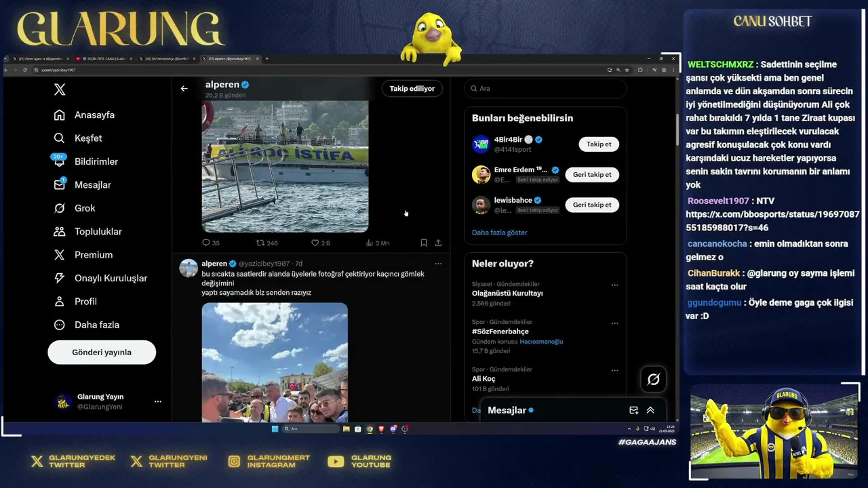This screenshot has width=868, height=488.
Task: Click verified badge next to alperen header
Action: click(x=245, y=85)
